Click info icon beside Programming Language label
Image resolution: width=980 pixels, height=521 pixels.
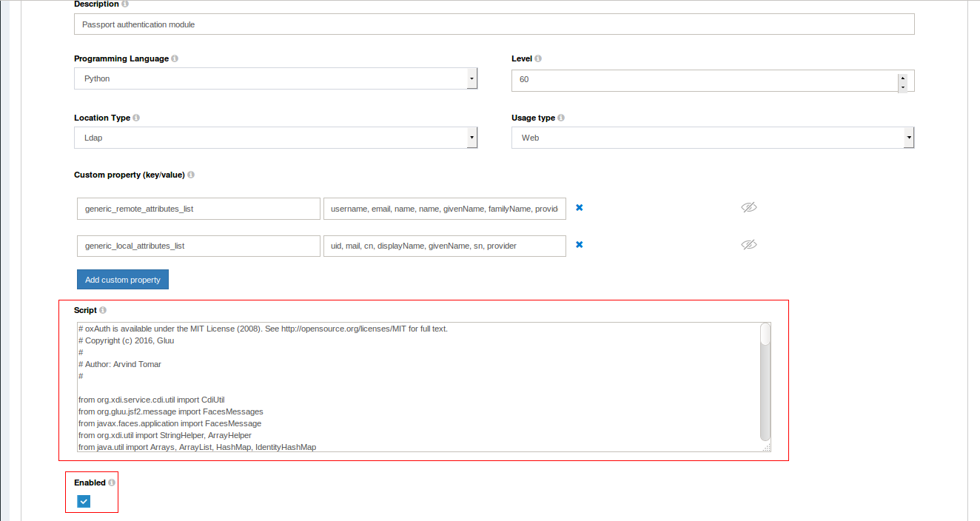click(175, 58)
